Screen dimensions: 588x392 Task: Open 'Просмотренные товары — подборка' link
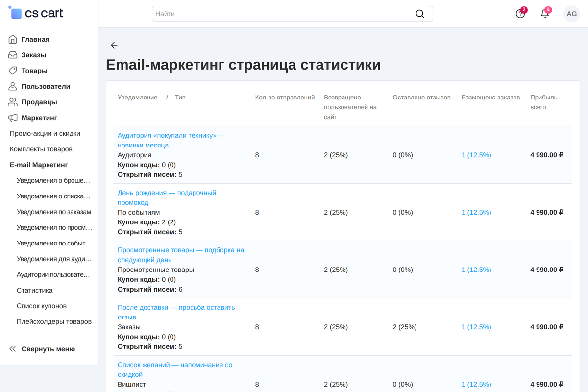click(181, 255)
